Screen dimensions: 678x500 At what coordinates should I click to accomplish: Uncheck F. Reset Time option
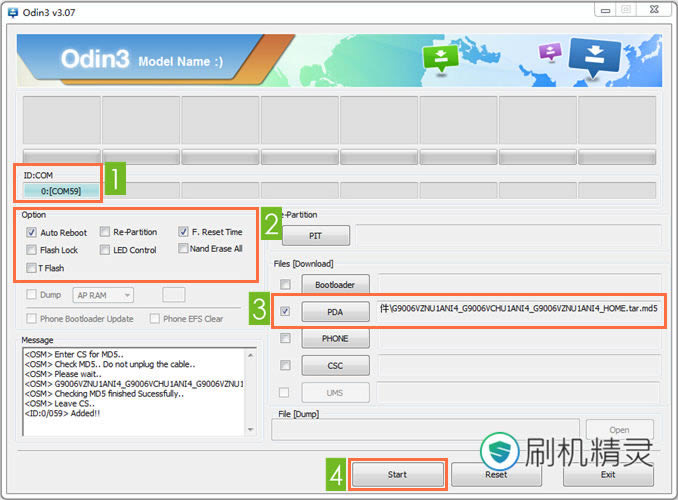183,232
